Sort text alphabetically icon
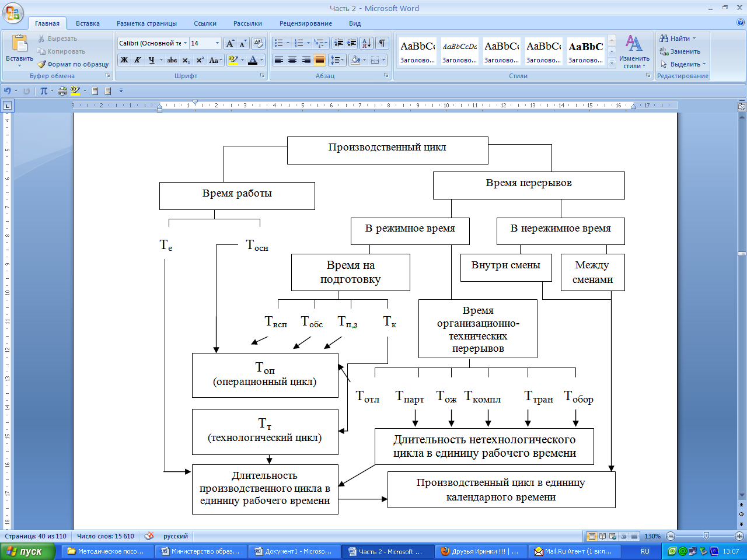The height and width of the screenshot is (560, 747). [x=366, y=43]
